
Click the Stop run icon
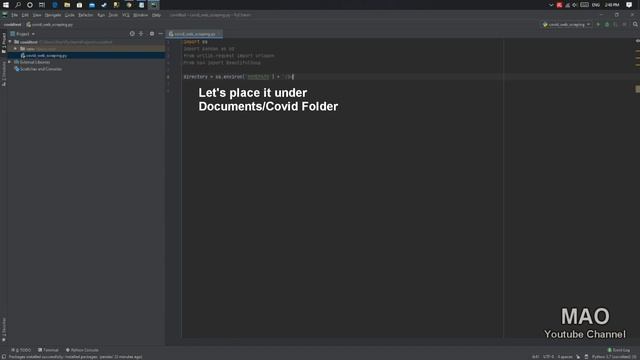(x=624, y=24)
